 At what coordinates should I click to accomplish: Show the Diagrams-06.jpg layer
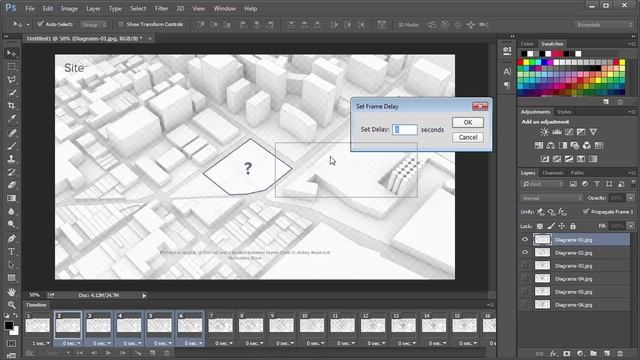click(x=525, y=305)
